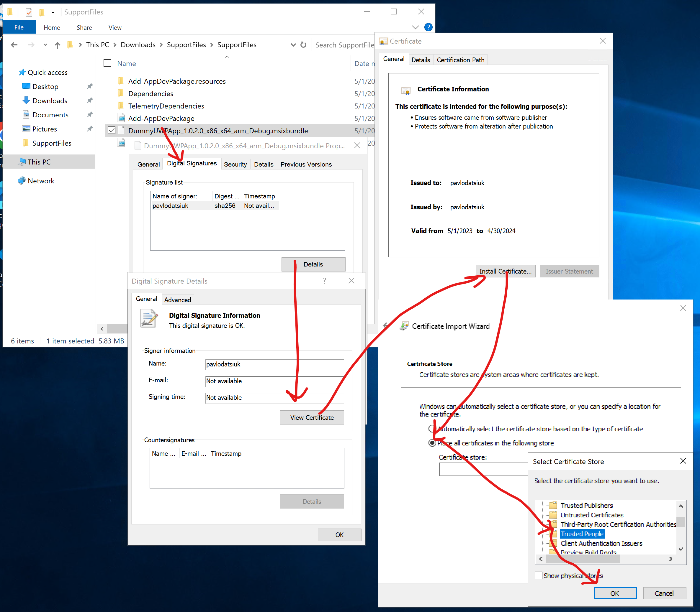This screenshot has width=700, height=612.
Task: Open the Advanced tab in Signature Details
Action: tap(177, 300)
